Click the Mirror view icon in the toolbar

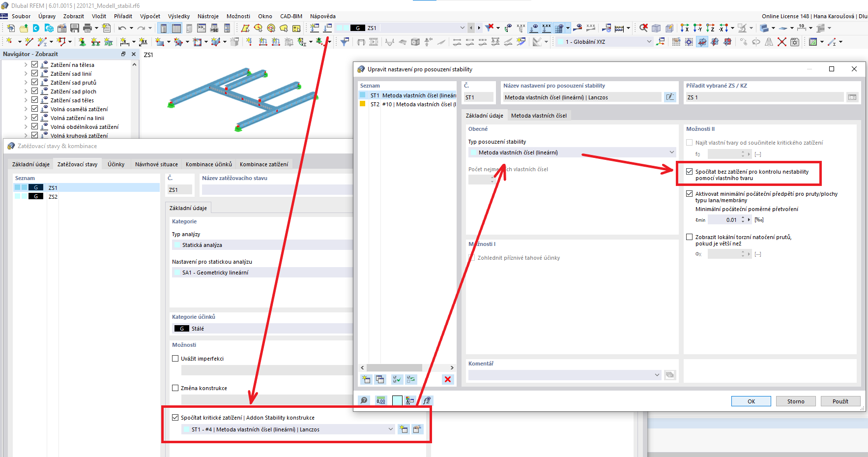(x=769, y=42)
